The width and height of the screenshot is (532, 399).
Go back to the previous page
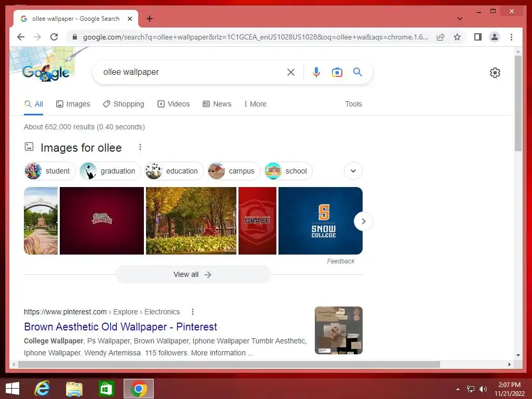(21, 37)
